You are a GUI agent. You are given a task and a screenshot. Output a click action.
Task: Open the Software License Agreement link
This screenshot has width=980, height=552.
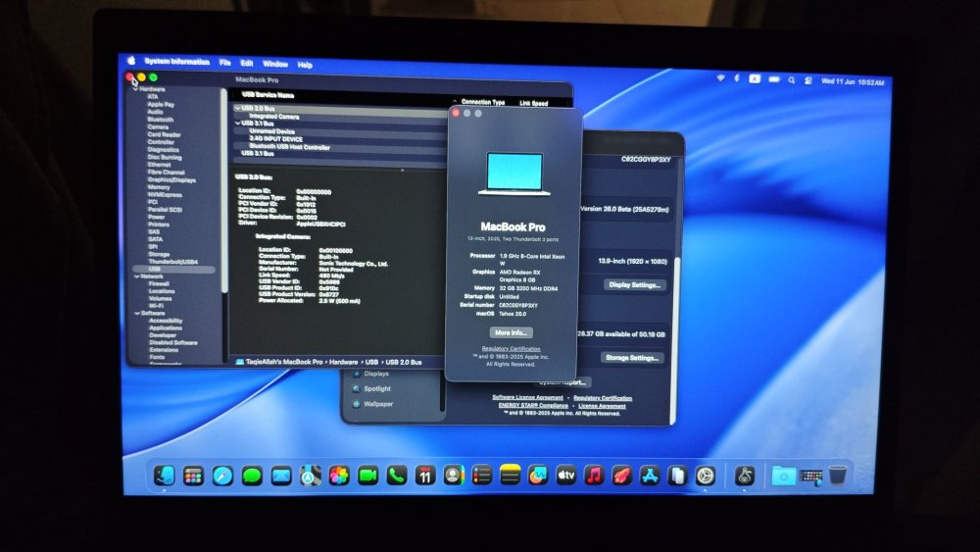click(527, 397)
